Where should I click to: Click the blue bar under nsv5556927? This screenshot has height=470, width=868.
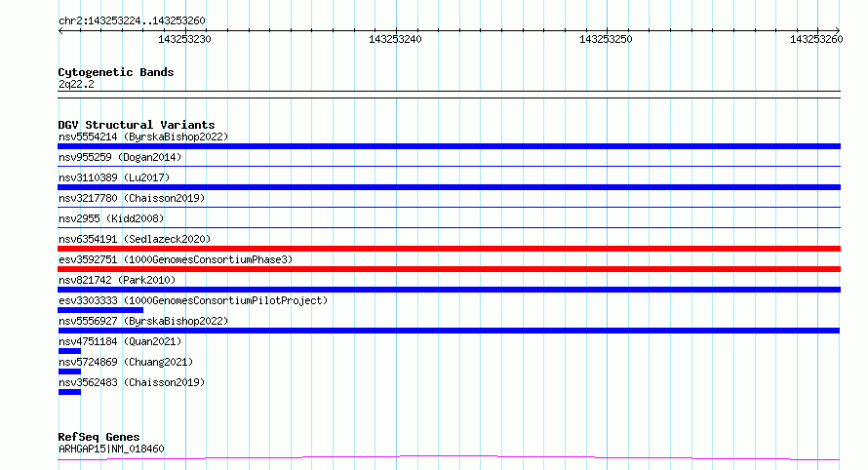pos(449,331)
